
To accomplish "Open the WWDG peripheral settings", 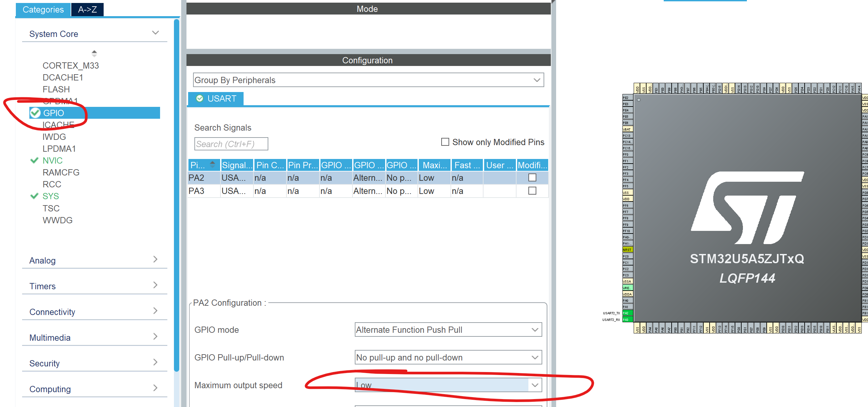I will pyautogui.click(x=58, y=220).
